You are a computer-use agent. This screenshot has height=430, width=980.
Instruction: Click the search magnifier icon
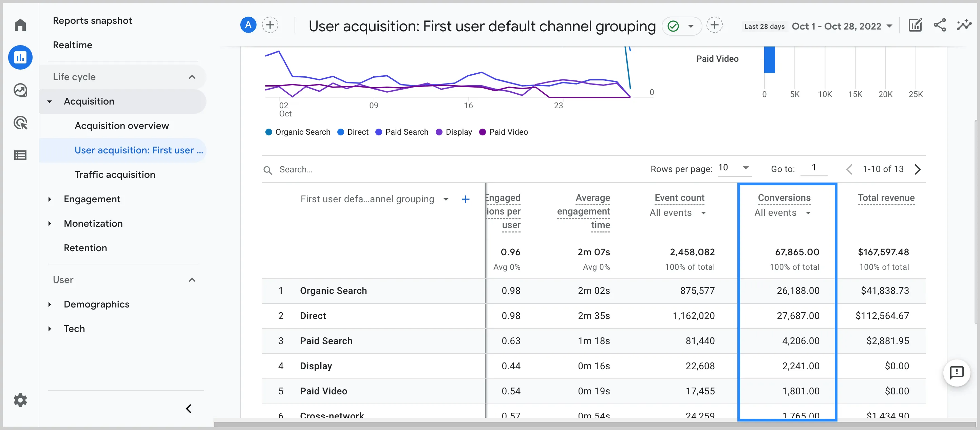268,170
